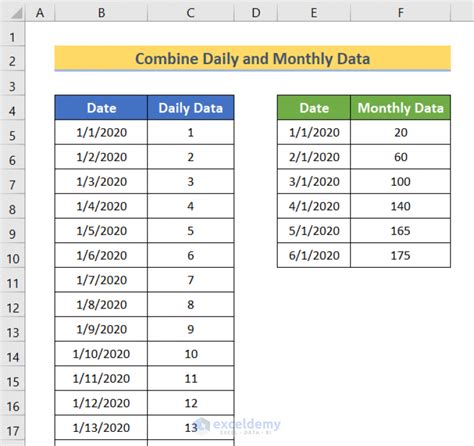
Task: Select row 14 header
Action: point(12,354)
